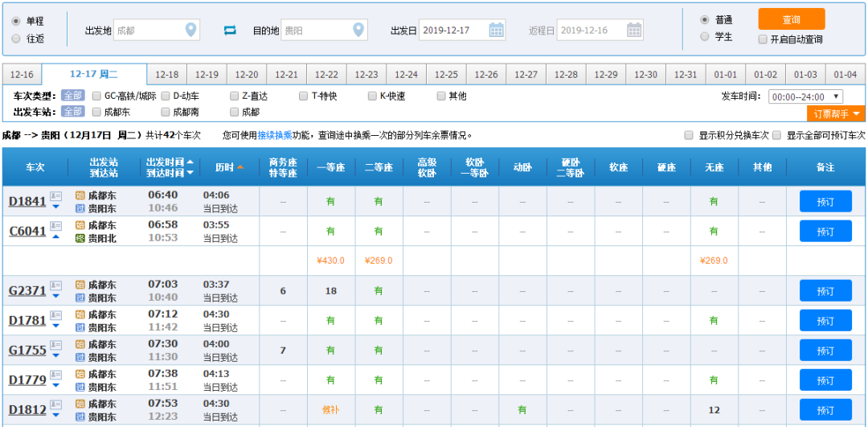Image resolution: width=868 pixels, height=427 pixels.
Task: Swap departure and destination cities
Action: (230, 31)
